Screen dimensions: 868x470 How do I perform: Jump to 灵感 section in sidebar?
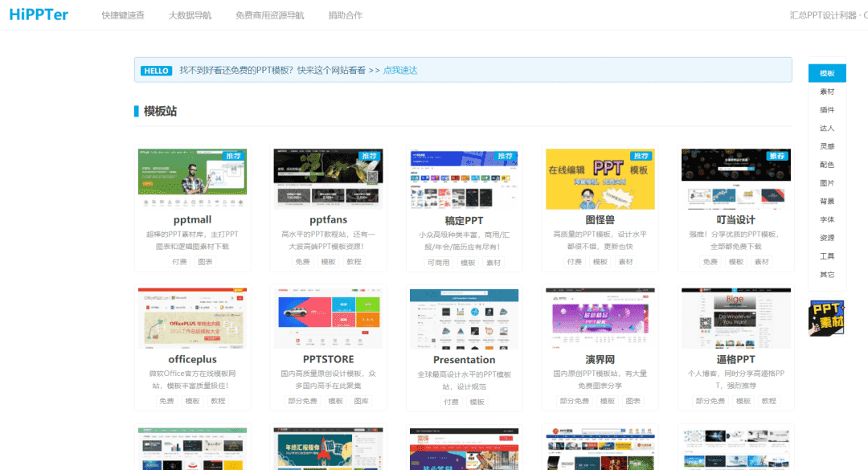tap(827, 146)
